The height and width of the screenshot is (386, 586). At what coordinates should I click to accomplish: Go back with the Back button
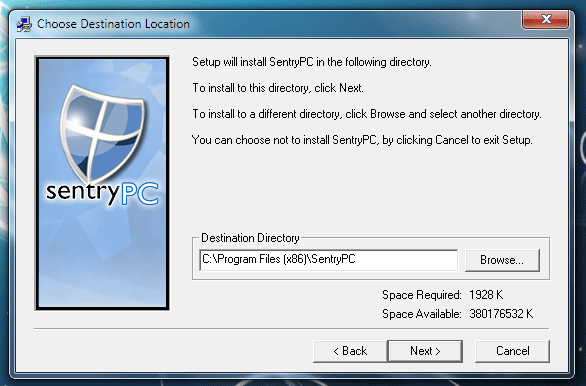coord(350,351)
